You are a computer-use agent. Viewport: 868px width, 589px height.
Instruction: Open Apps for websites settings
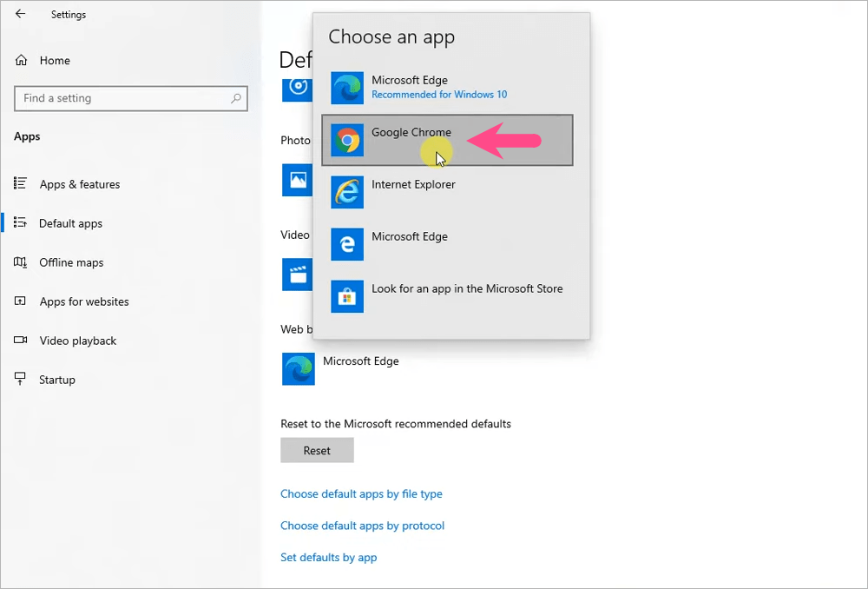[84, 301]
